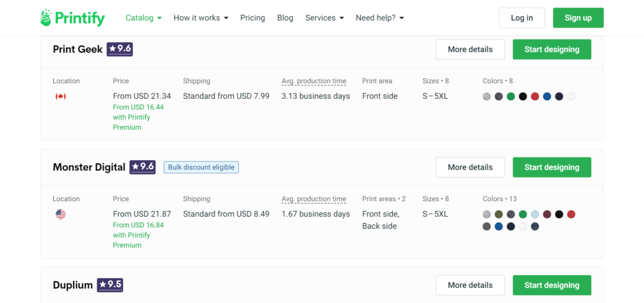The width and height of the screenshot is (644, 303).
Task: Select Monster Digital light blue swatch
Action: pyautogui.click(x=535, y=214)
